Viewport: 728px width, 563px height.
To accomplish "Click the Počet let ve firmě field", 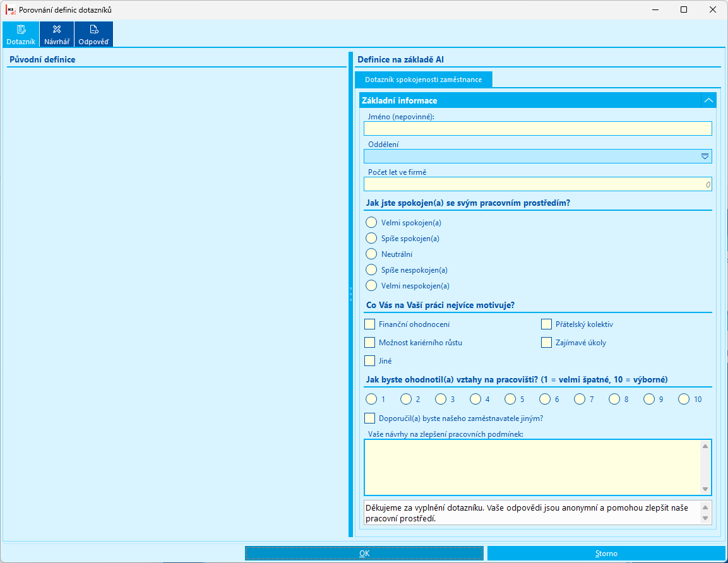I will [x=538, y=184].
